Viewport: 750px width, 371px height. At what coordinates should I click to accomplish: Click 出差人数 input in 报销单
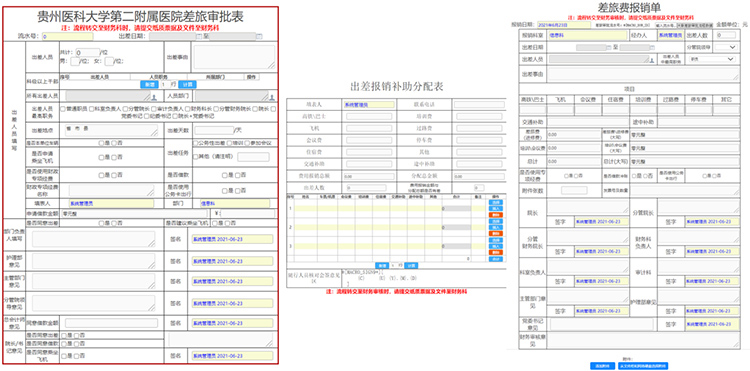pos(726,35)
